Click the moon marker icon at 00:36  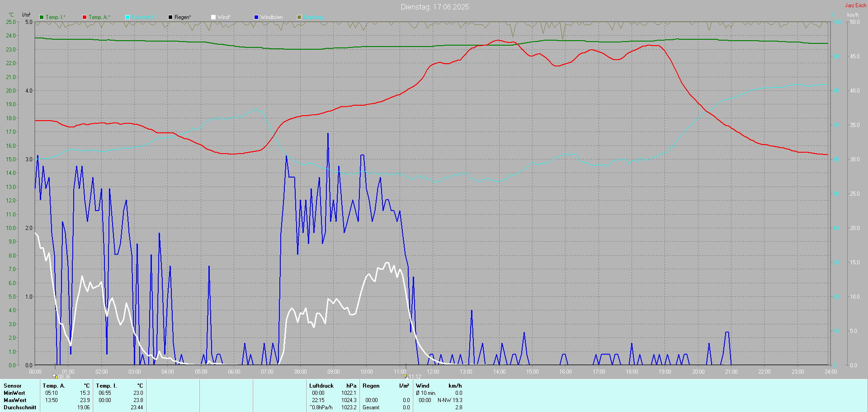(55, 376)
